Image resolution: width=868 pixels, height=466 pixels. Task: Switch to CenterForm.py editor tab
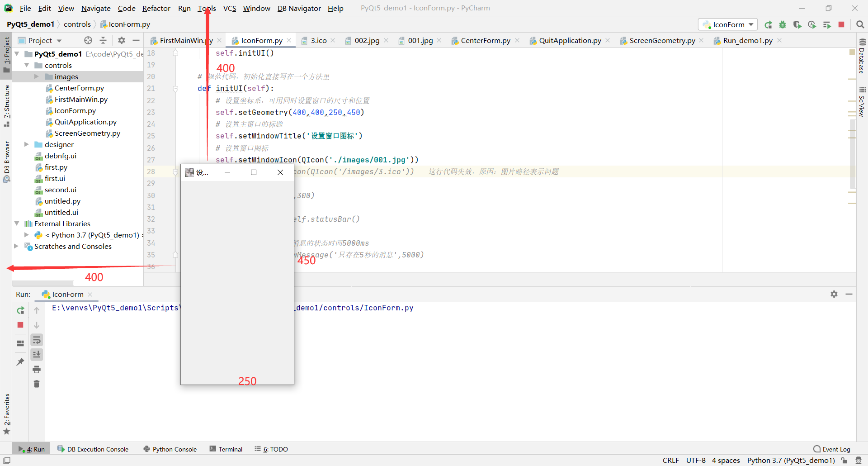pos(485,40)
